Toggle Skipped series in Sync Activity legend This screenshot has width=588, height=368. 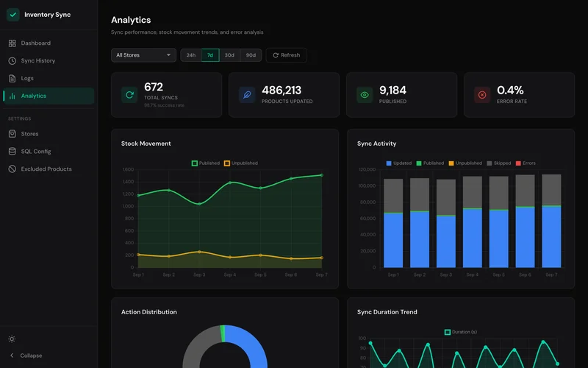(499, 163)
